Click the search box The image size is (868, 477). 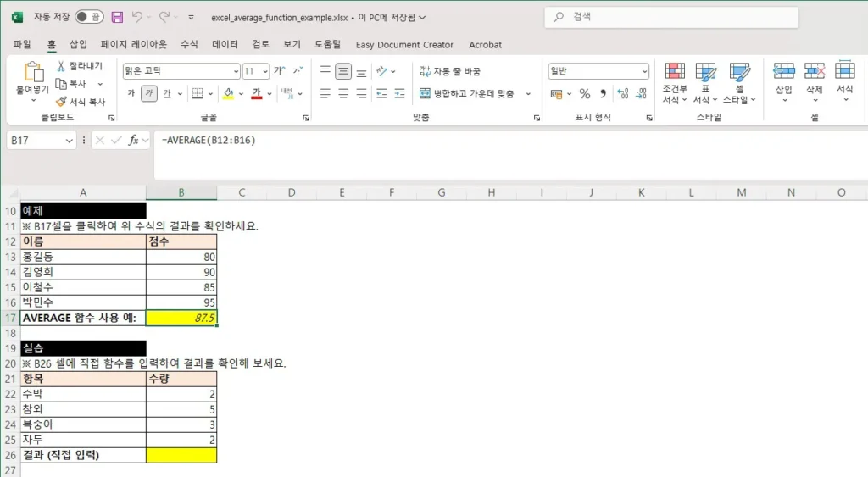671,17
